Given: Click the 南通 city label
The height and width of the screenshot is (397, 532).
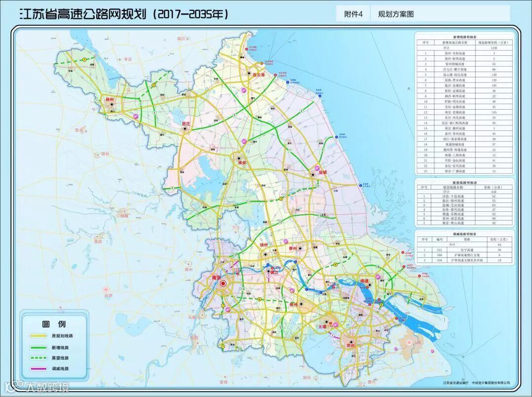Looking at the screenshot, I should 365,281.
